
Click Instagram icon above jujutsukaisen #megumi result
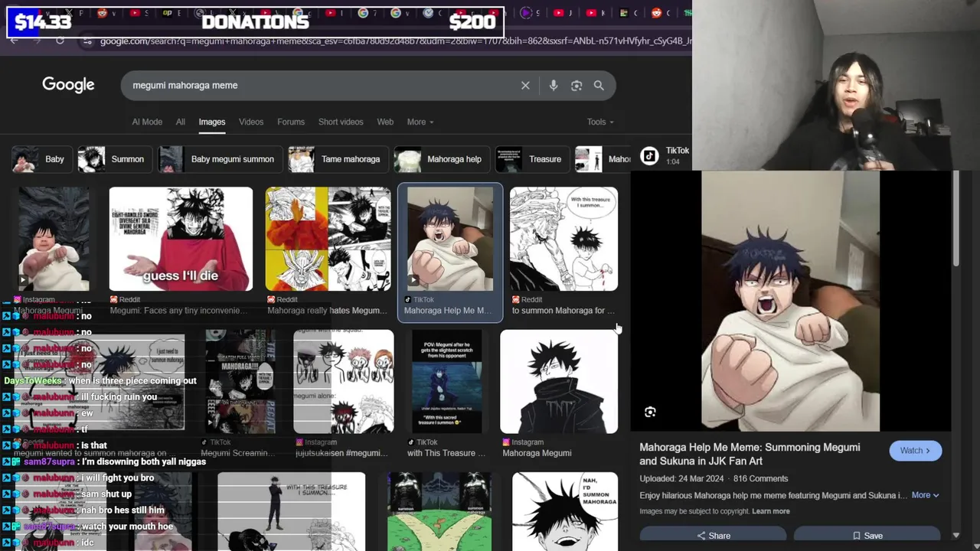coord(299,442)
